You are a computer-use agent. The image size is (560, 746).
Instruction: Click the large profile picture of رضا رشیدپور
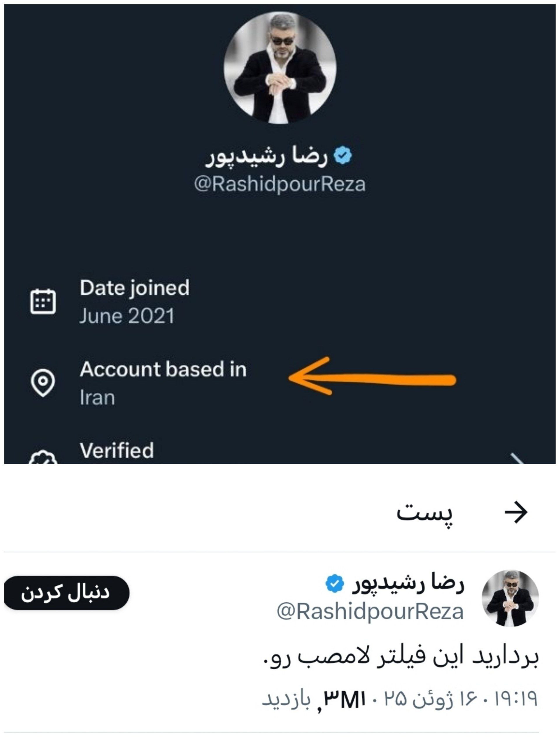point(280,64)
